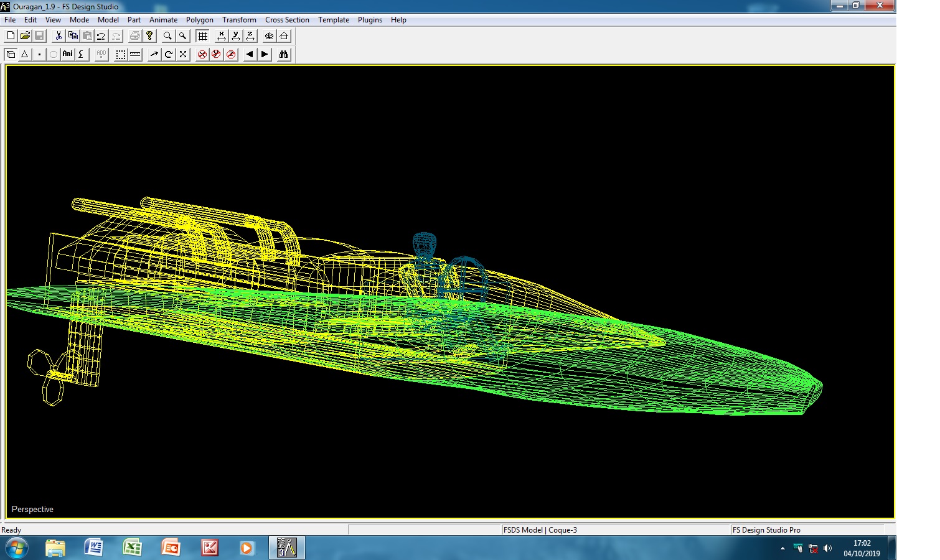This screenshot has width=940, height=560.
Task: Open the Animate menu
Action: point(163,20)
